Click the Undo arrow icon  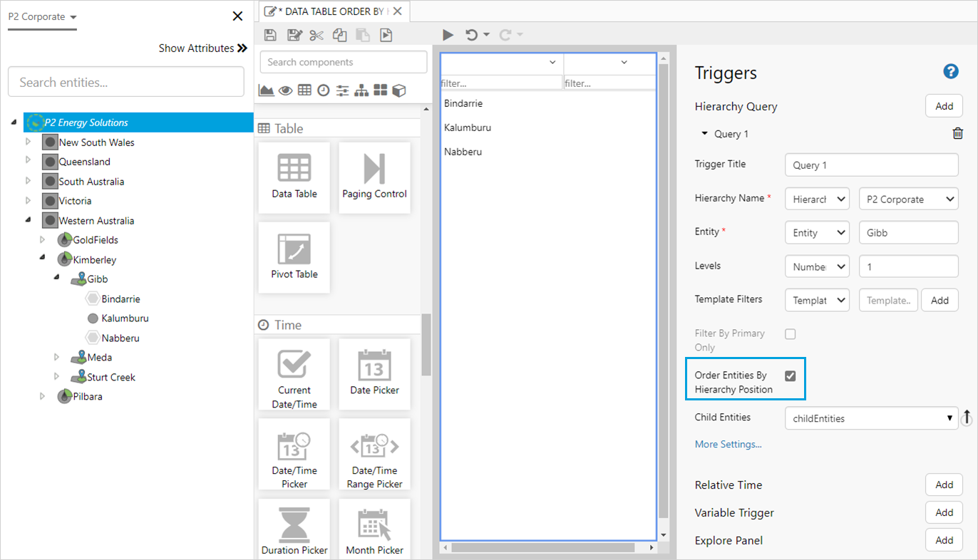pyautogui.click(x=471, y=35)
